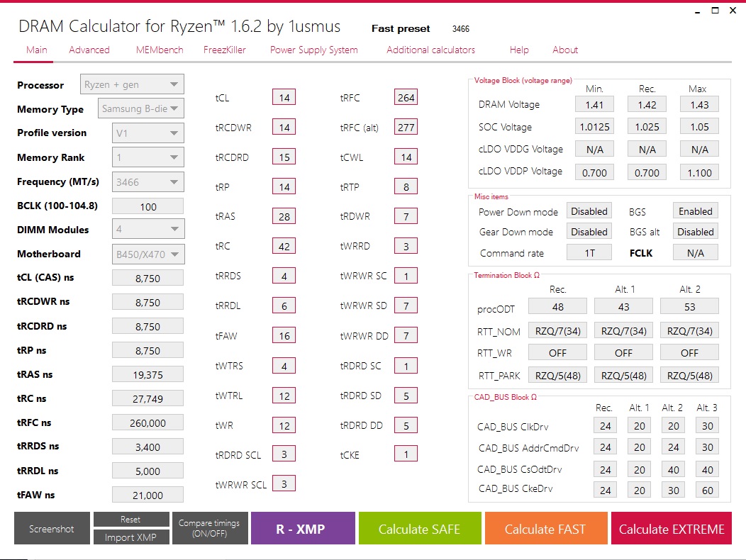Click CAD_BUS CkeDrv Alt. 3 value 60
The height and width of the screenshot is (560, 746).
click(x=708, y=490)
